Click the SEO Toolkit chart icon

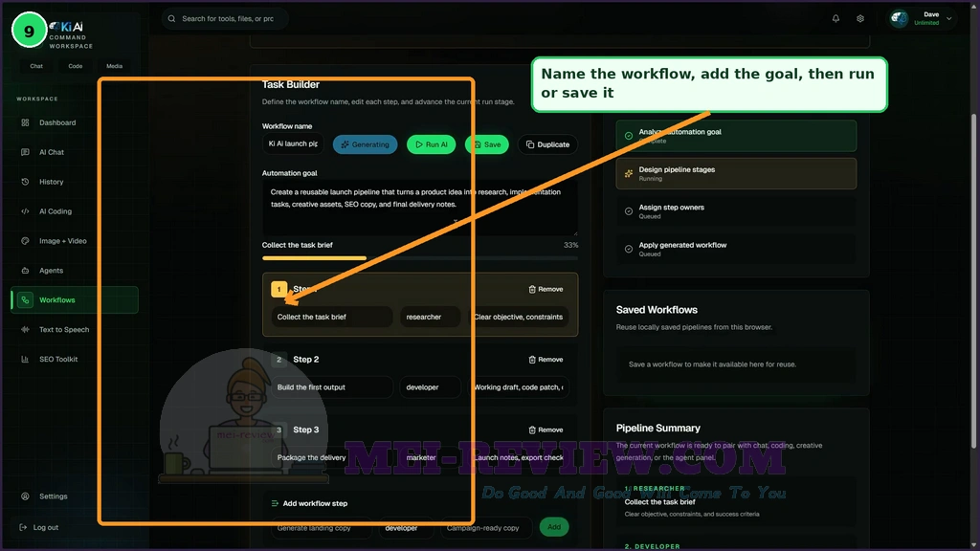coord(25,360)
